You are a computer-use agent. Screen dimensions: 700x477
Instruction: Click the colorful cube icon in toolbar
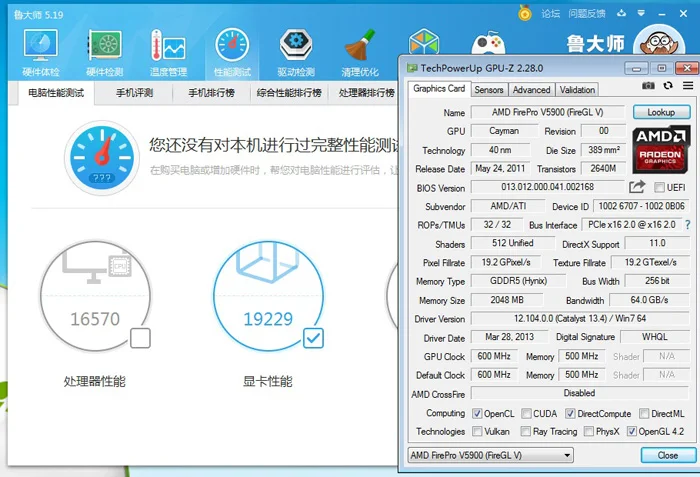click(x=424, y=42)
